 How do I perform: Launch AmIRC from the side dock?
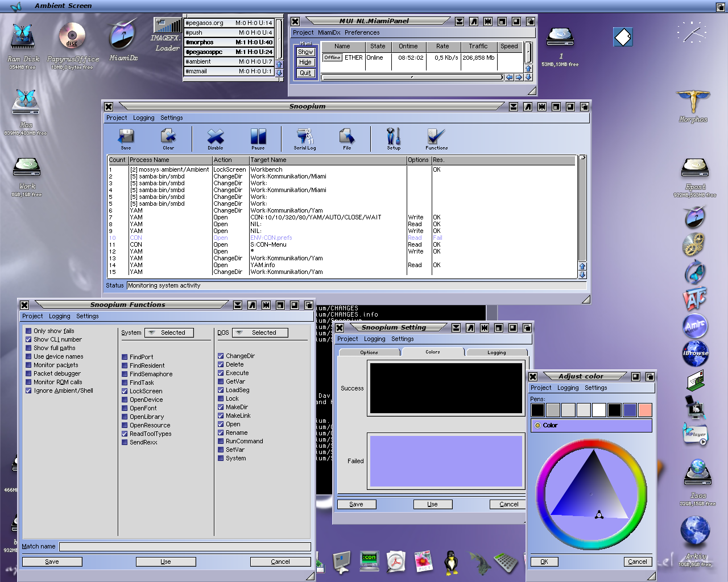click(695, 326)
